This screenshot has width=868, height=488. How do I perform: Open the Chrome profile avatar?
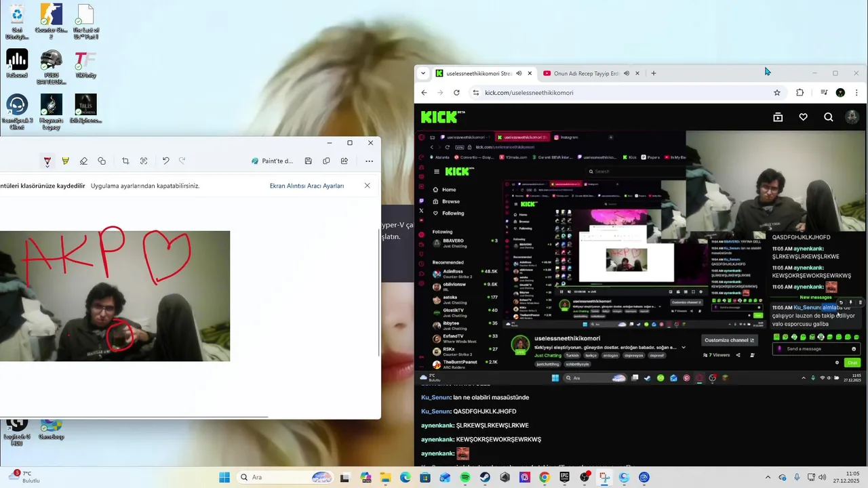[840, 93]
